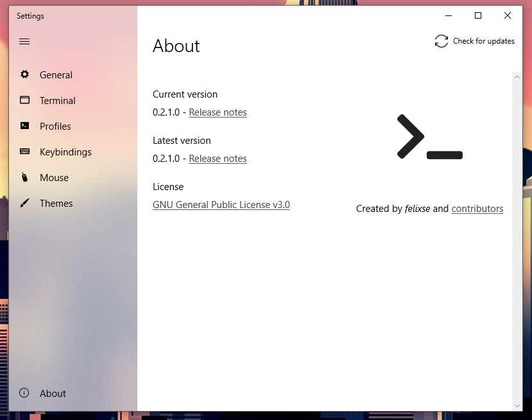Select the Mouse sidebar icon

24,177
